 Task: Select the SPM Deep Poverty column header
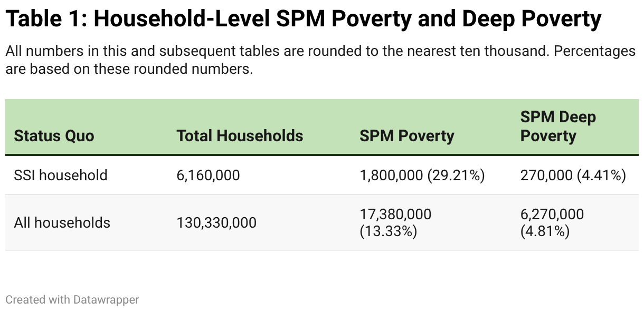(558, 126)
